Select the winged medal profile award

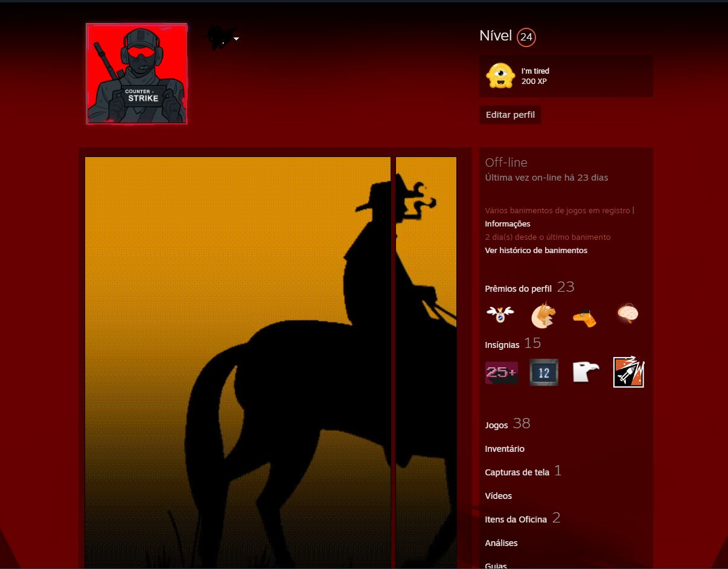(500, 315)
